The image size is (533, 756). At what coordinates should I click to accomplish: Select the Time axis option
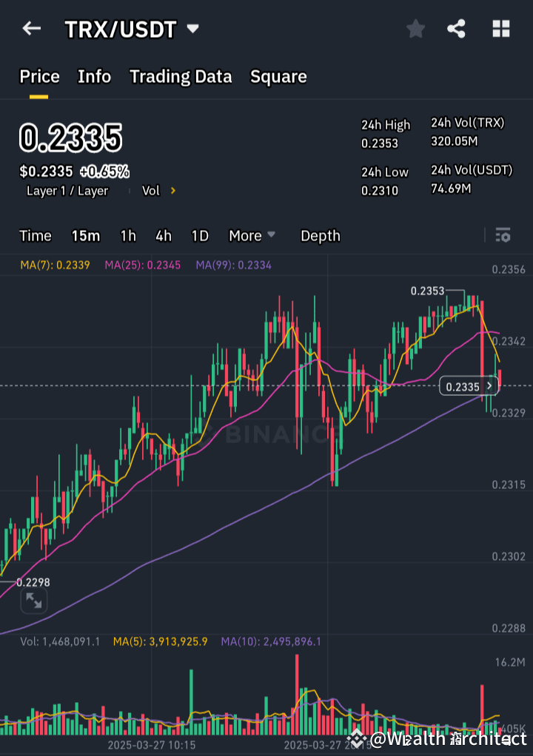click(x=35, y=235)
